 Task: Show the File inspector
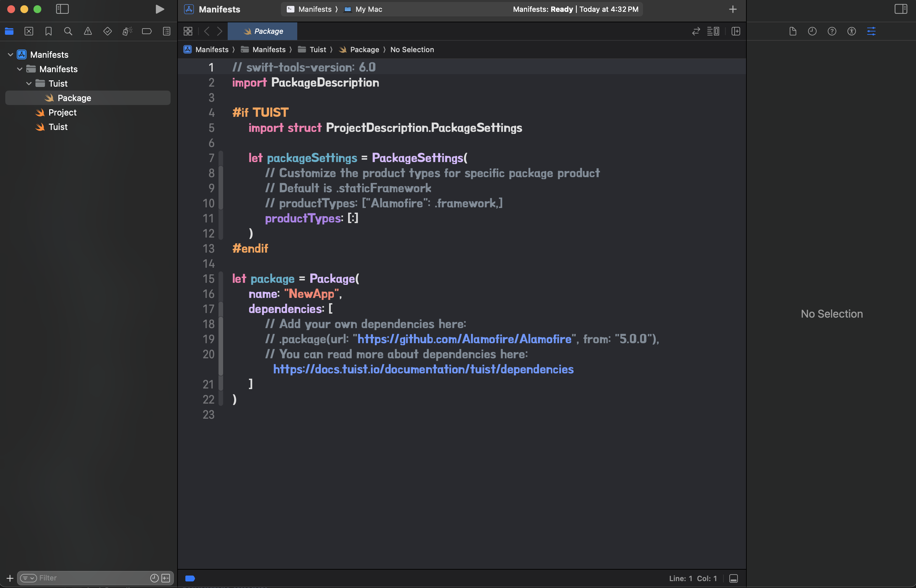[793, 31]
